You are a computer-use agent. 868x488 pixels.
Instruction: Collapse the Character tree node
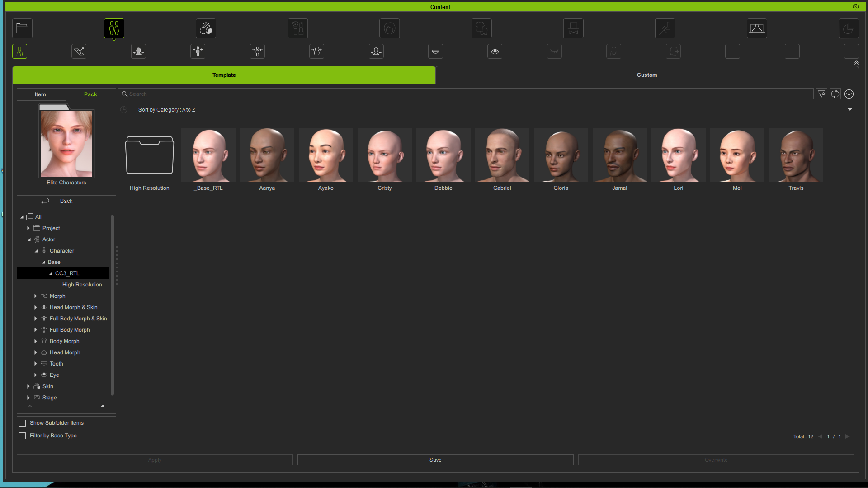tap(36, 251)
